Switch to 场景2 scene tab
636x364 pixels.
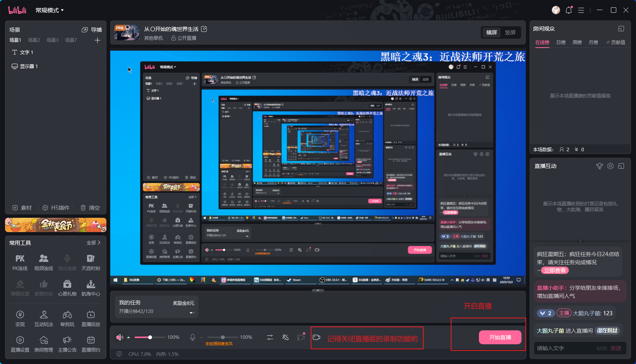pyautogui.click(x=34, y=40)
